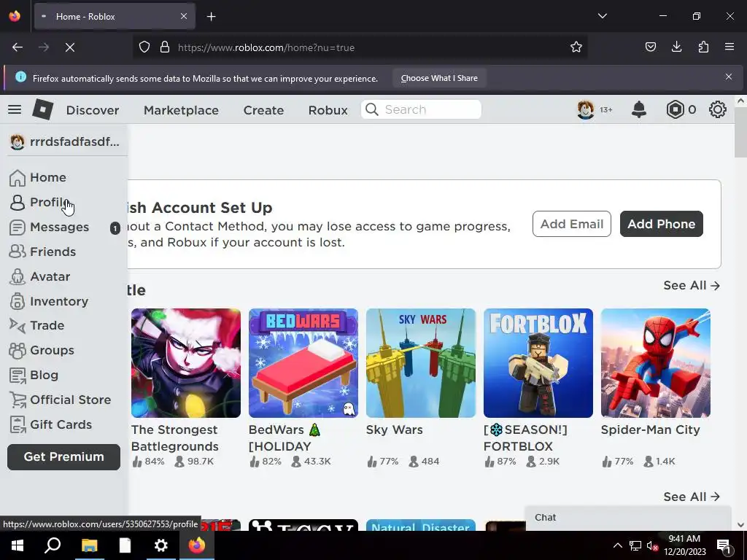The image size is (747, 560).
Task: Open Trade in the sidebar
Action: click(x=37, y=325)
